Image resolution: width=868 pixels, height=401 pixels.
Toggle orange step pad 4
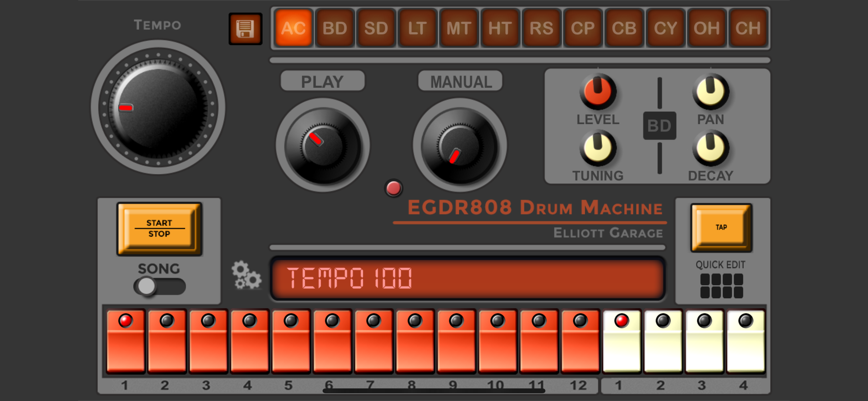coord(249,341)
